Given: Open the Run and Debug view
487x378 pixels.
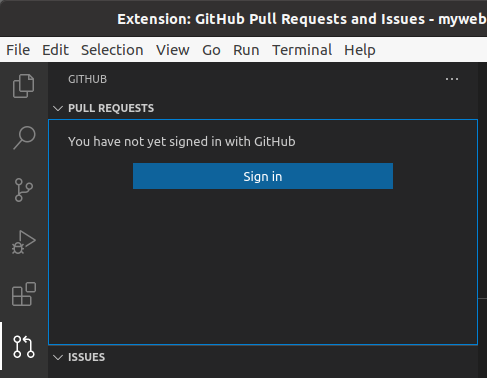Looking at the screenshot, I should pos(24,242).
